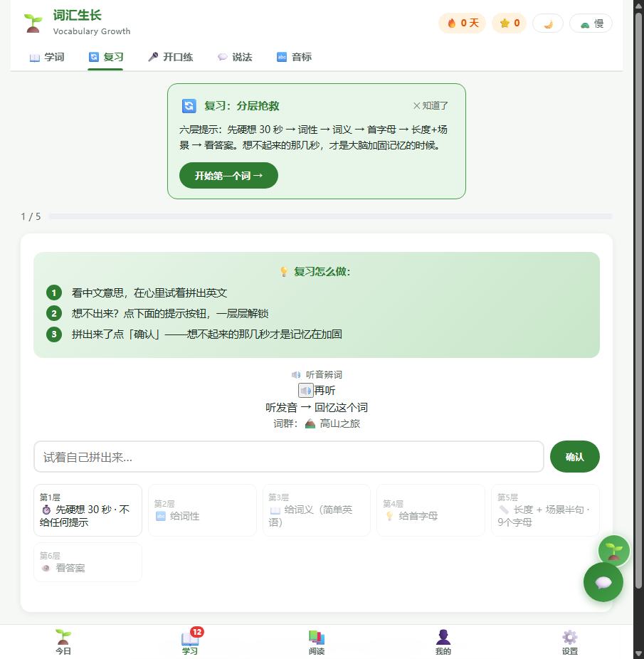The width and height of the screenshot is (644, 659).
Task: Replay audio with 再听 speaker button
Action: (x=305, y=391)
